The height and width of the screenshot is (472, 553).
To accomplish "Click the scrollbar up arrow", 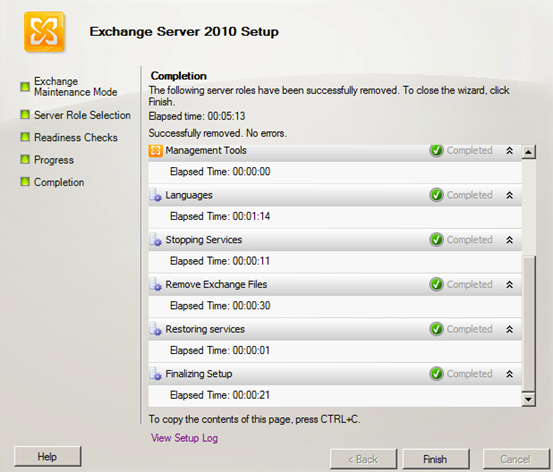I will point(528,152).
